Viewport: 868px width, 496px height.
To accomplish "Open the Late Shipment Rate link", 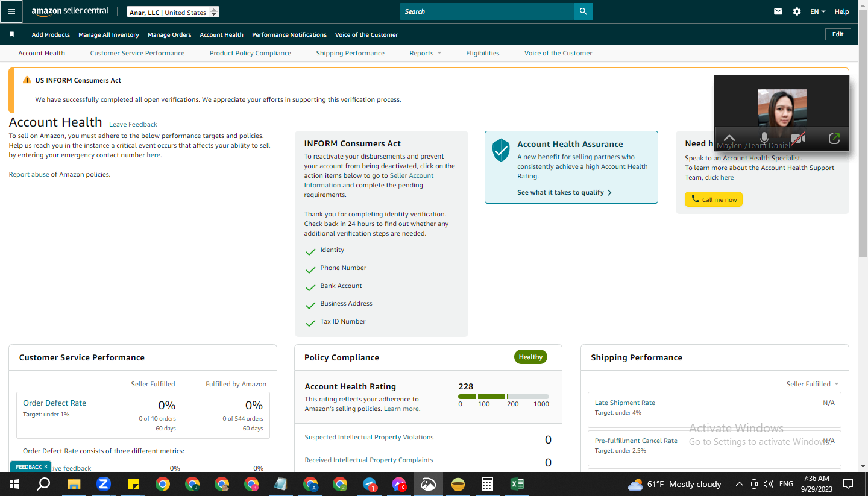I will click(x=624, y=403).
